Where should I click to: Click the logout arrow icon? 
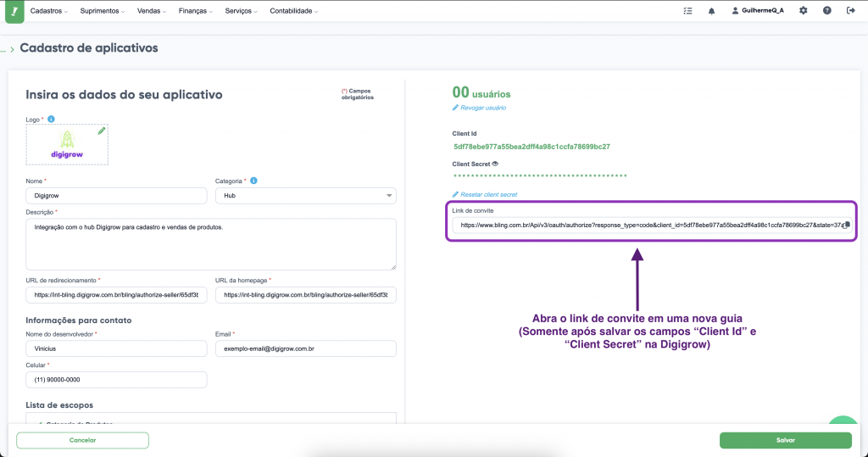pyautogui.click(x=850, y=11)
